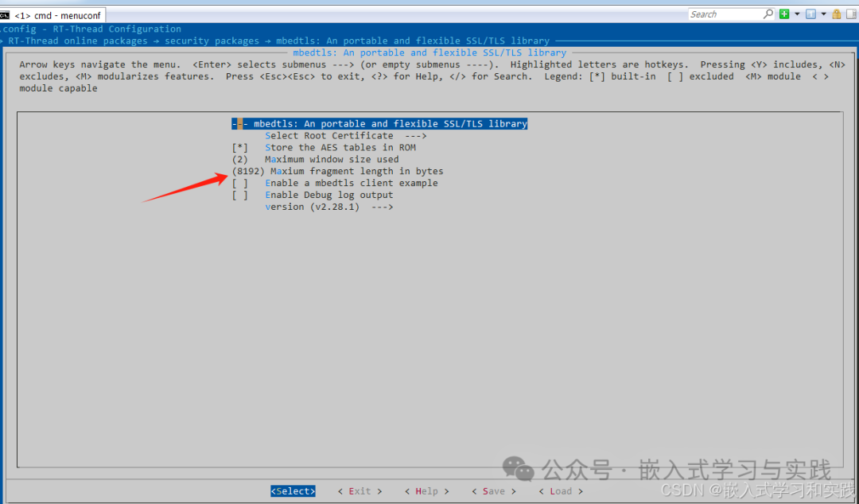Click the yellow padlock icon in the toolbar
The image size is (859, 504).
[837, 14]
